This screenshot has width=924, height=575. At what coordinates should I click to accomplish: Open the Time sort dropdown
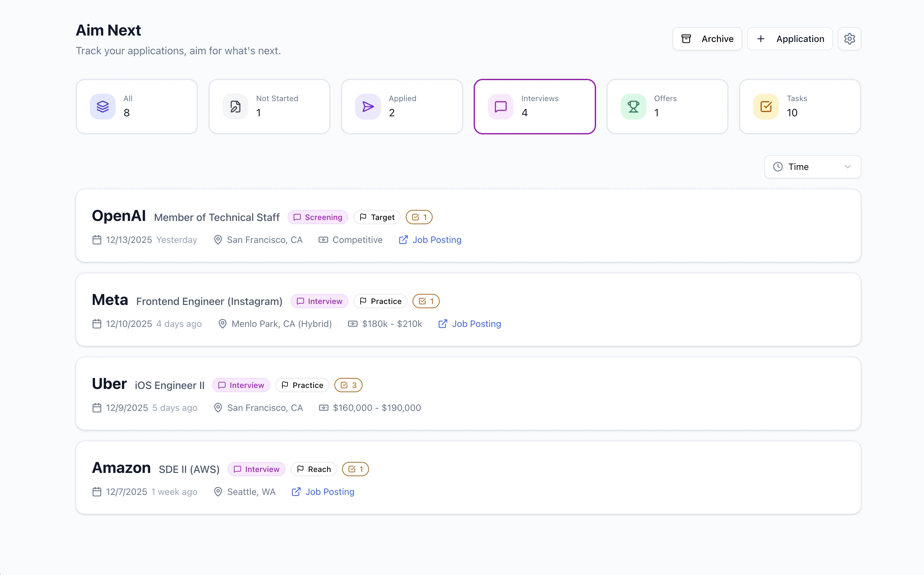[x=812, y=167]
